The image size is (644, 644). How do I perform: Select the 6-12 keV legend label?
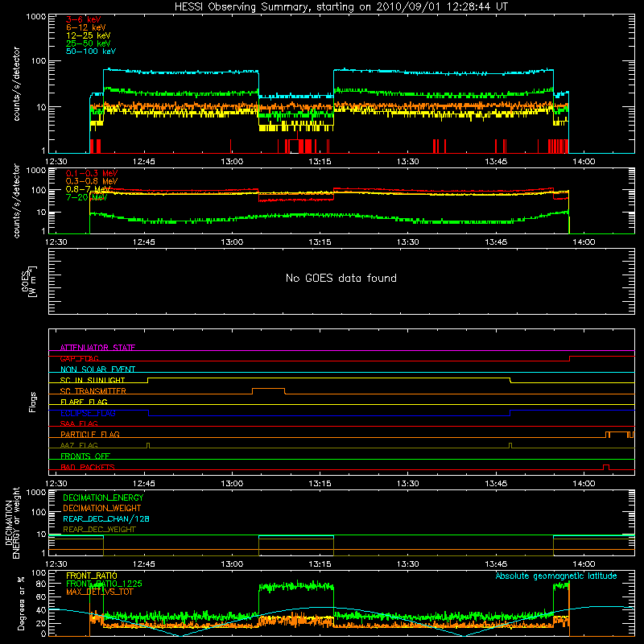tap(86, 27)
